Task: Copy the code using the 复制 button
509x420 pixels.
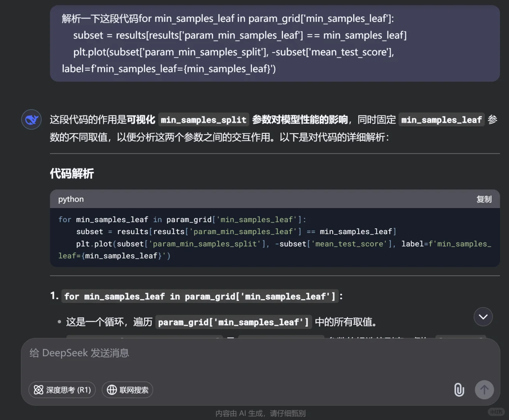Action: click(484, 199)
